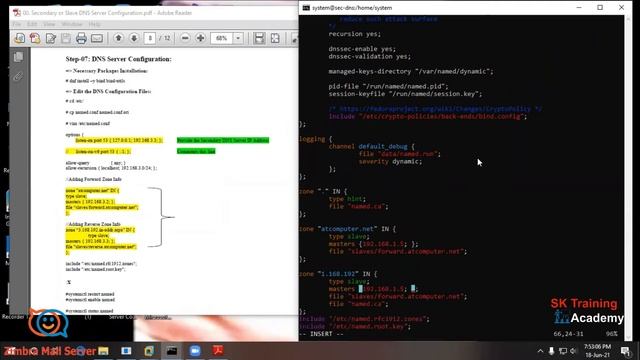The width and height of the screenshot is (640, 360).
Task: Click the page number field in Reader toolbar
Action: coord(150,38)
